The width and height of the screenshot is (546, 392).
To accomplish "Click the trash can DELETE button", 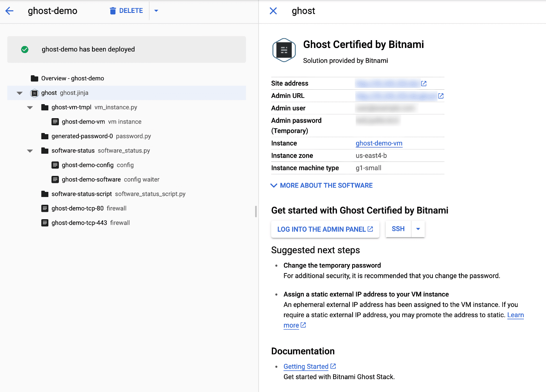I will (x=126, y=11).
